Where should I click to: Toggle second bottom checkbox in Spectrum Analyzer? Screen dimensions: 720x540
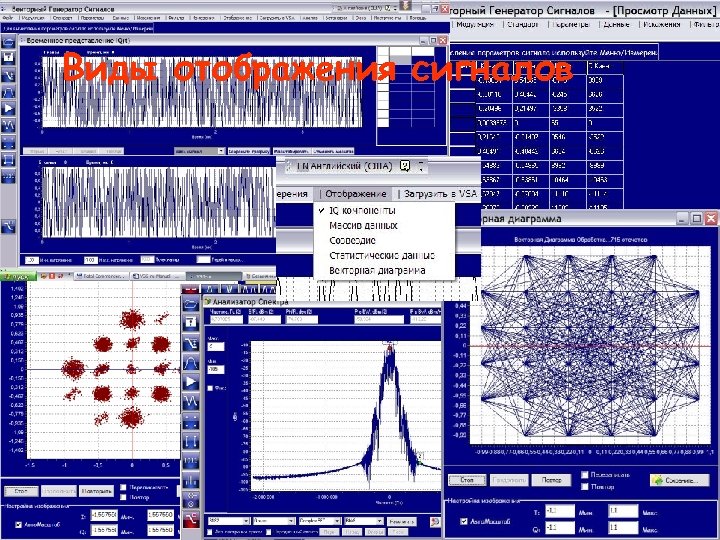click(x=269, y=532)
